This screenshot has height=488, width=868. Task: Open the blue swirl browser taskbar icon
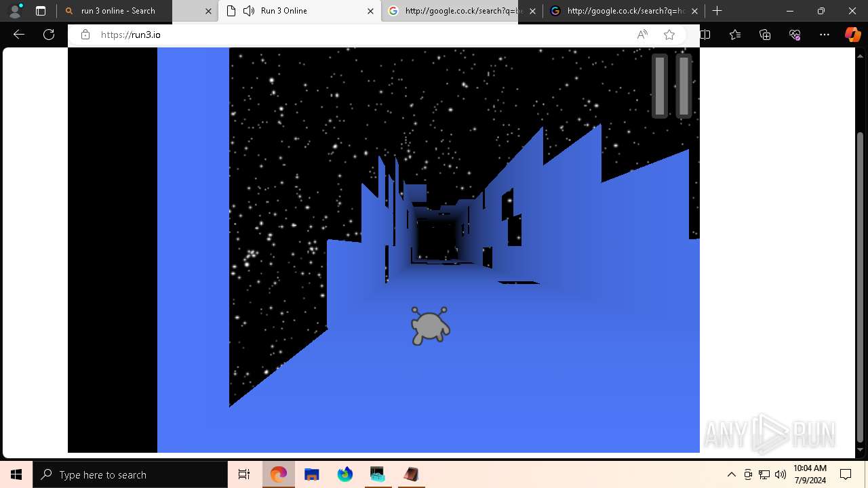point(345,474)
